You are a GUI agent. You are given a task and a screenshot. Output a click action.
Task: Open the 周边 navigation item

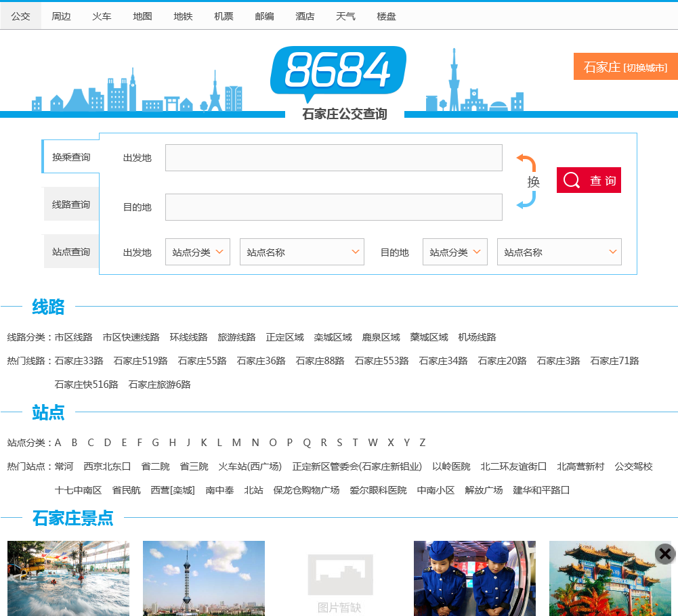(x=61, y=16)
